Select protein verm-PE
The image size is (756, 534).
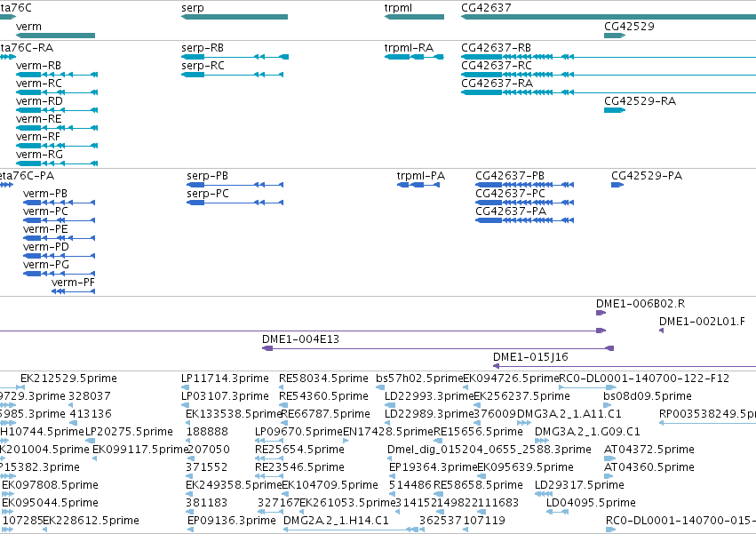tap(45, 229)
